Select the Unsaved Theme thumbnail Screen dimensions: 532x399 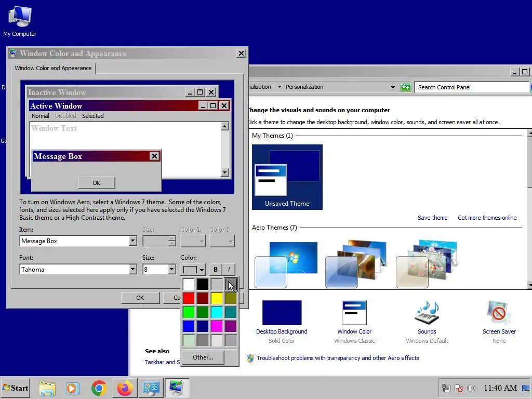click(287, 177)
